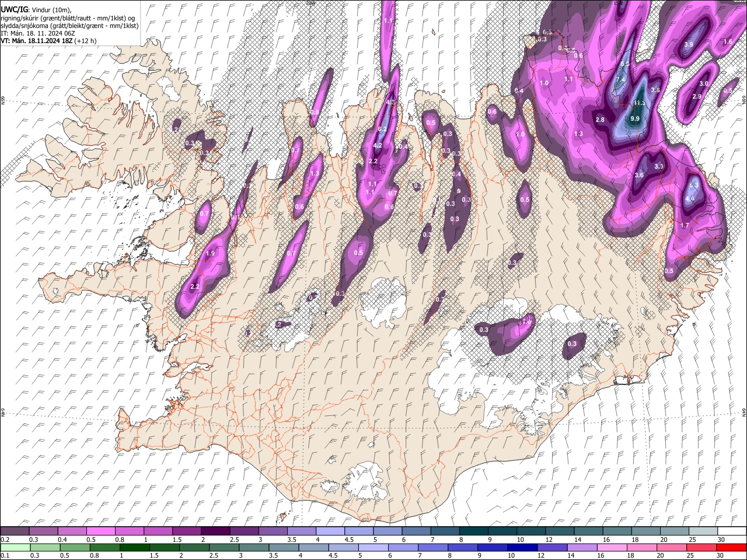Click the title text 'UWC/IG: Vindur (10m)'
The height and width of the screenshot is (560, 747).
tap(36, 10)
